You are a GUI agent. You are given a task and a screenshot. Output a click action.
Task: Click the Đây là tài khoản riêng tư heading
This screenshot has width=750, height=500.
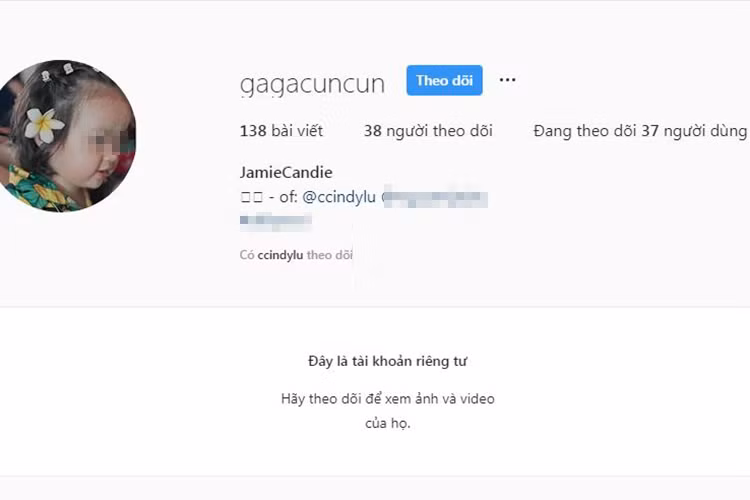[387, 361]
